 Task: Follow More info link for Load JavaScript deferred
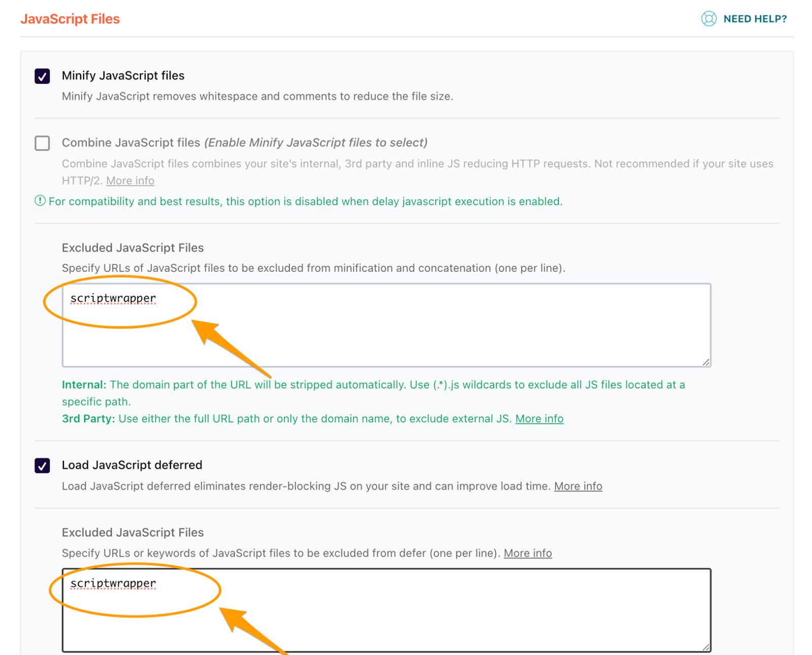click(x=578, y=486)
